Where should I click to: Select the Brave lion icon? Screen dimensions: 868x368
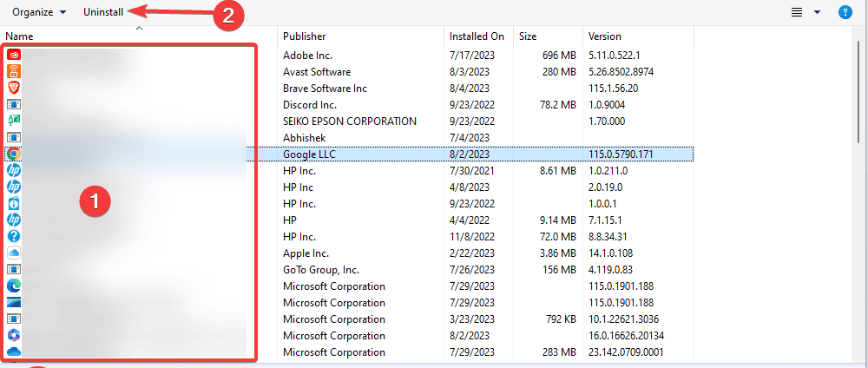(x=14, y=88)
